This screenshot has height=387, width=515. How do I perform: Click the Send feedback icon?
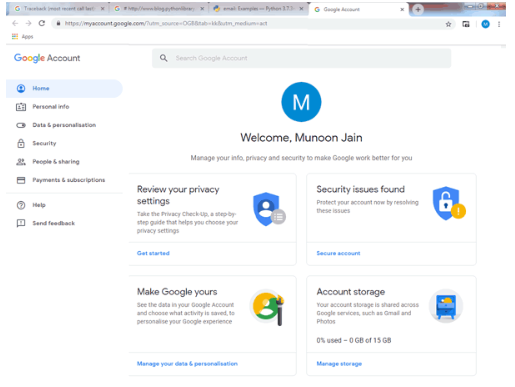tap(21, 223)
